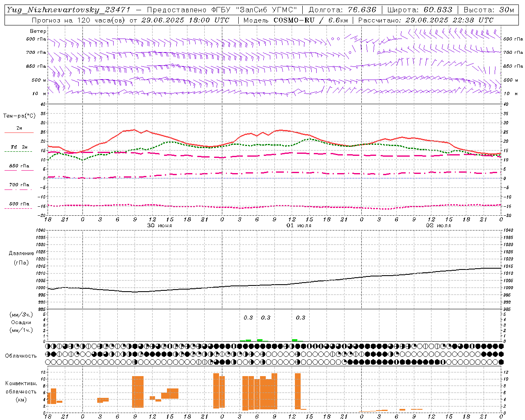Click the '(мм/1ч.)' precipitation unit label
Image resolution: width=525 pixels, height=420 pixels.
[x=21, y=330]
